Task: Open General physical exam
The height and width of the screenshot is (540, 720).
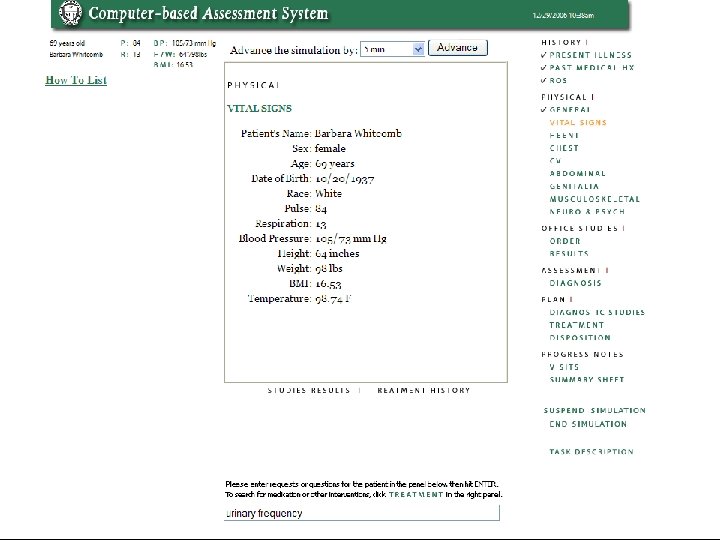Action: click(570, 110)
